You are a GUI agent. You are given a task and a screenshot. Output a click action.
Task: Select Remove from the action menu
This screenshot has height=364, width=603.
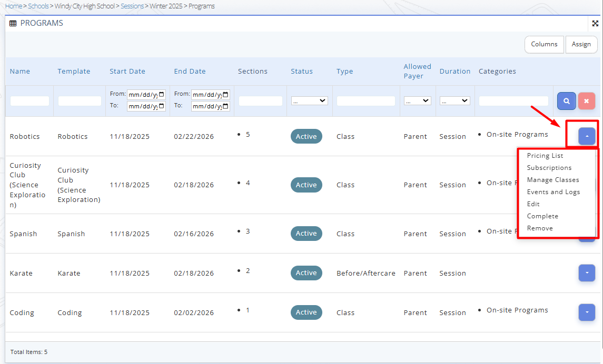click(x=540, y=228)
